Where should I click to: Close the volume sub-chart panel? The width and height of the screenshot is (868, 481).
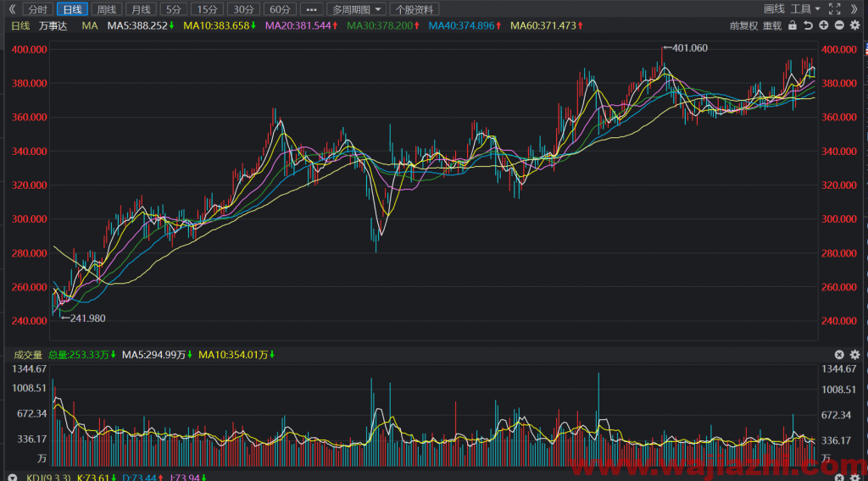pyautogui.click(x=839, y=354)
